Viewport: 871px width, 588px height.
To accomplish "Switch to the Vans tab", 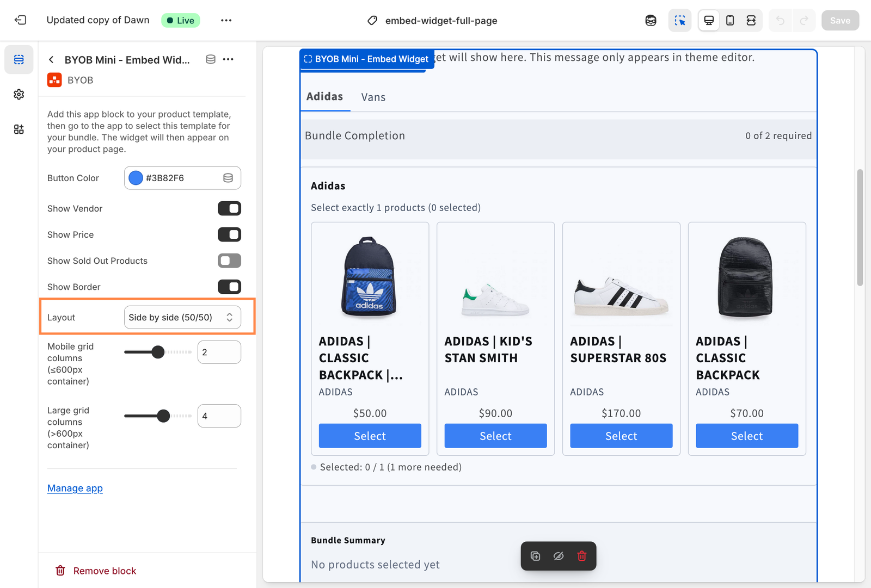I will (x=373, y=97).
